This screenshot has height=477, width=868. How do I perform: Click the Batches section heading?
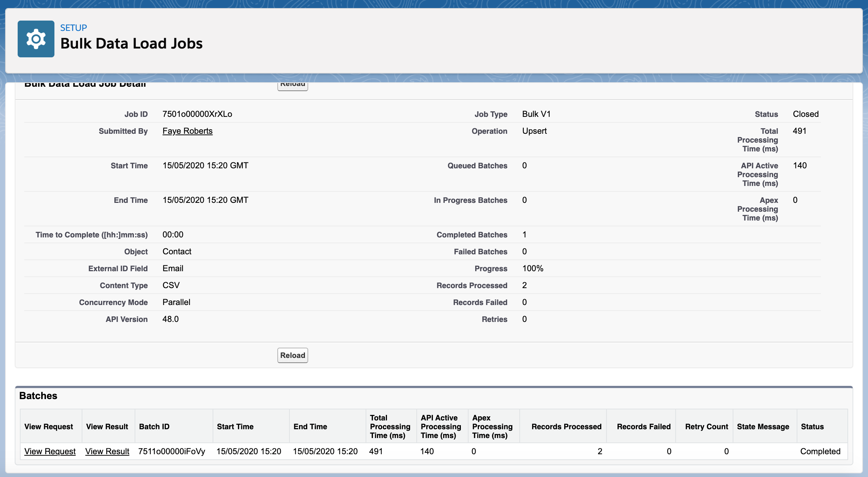tap(38, 396)
